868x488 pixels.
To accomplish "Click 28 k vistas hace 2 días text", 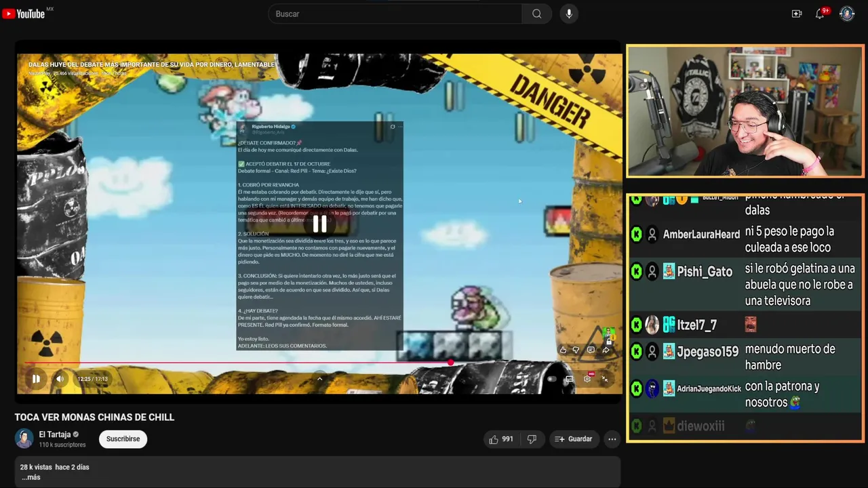I will click(x=55, y=467).
